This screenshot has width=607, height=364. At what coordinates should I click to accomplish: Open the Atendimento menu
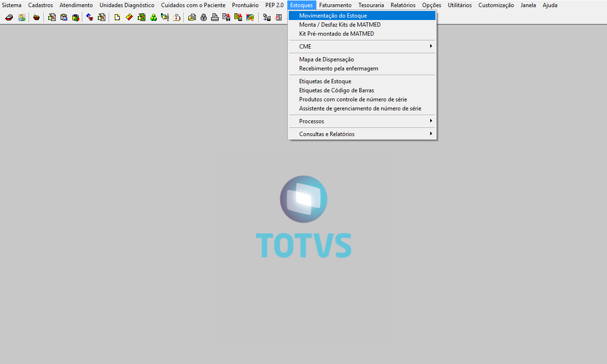76,5
